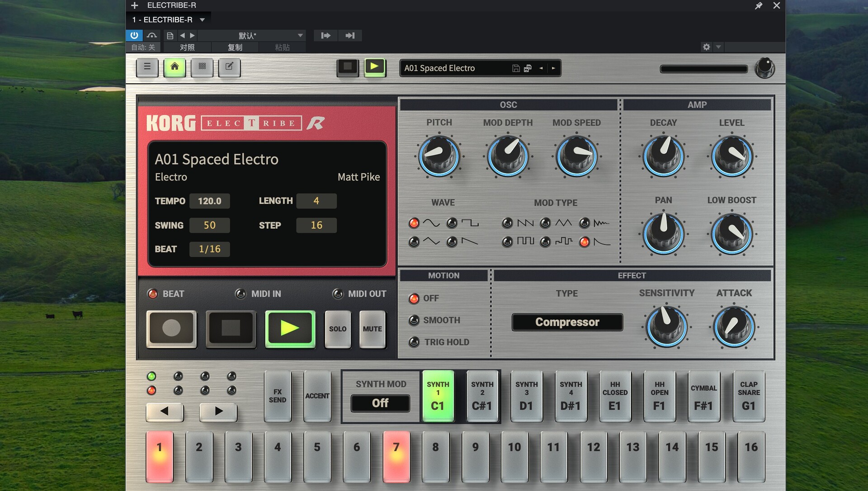The image size is (868, 491).
Task: Pin the ELECTRIBE-R plugin window
Action: [x=759, y=5]
